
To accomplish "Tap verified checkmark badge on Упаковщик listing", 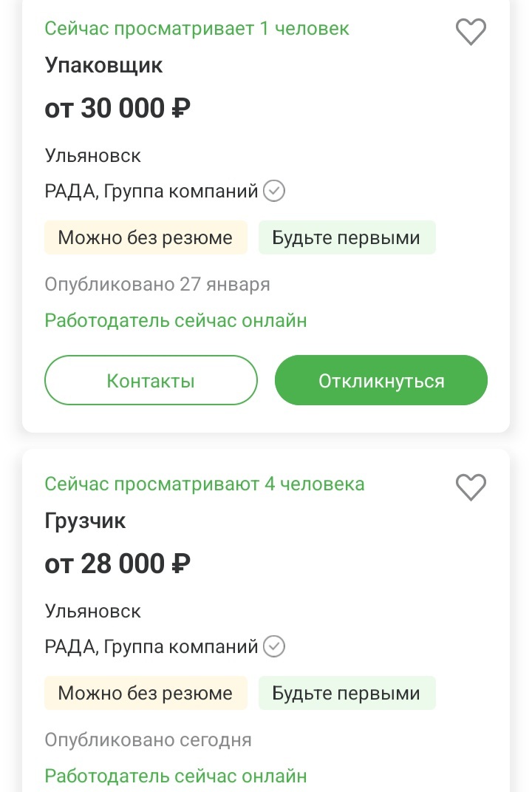I will (x=275, y=192).
